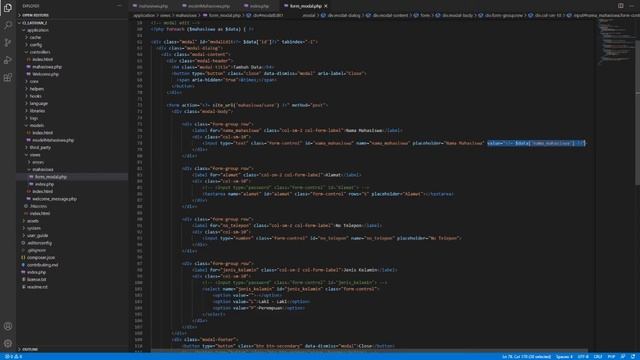640x360 pixels.
Task: Open the Accounts menu icon
Action: (x=8, y=326)
